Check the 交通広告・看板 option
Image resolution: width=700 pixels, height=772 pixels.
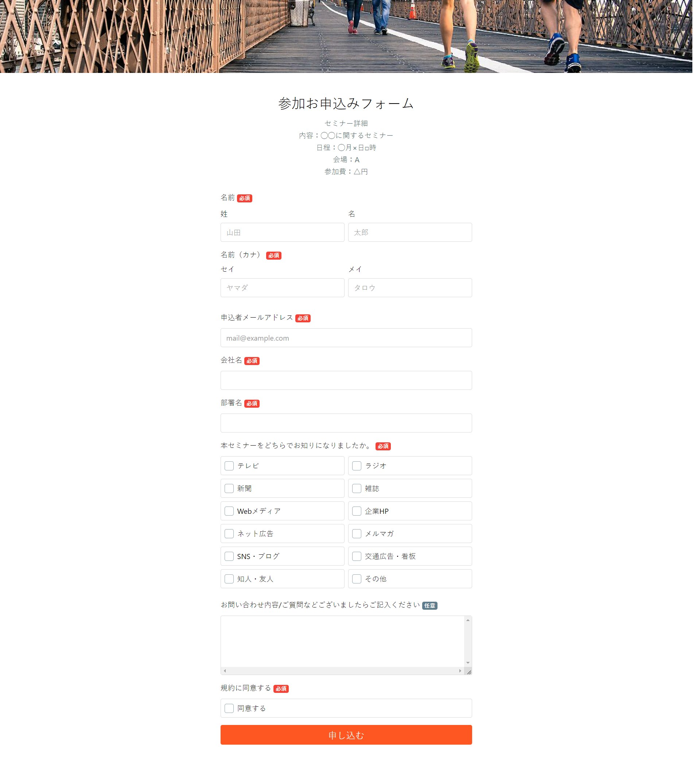pyautogui.click(x=357, y=556)
